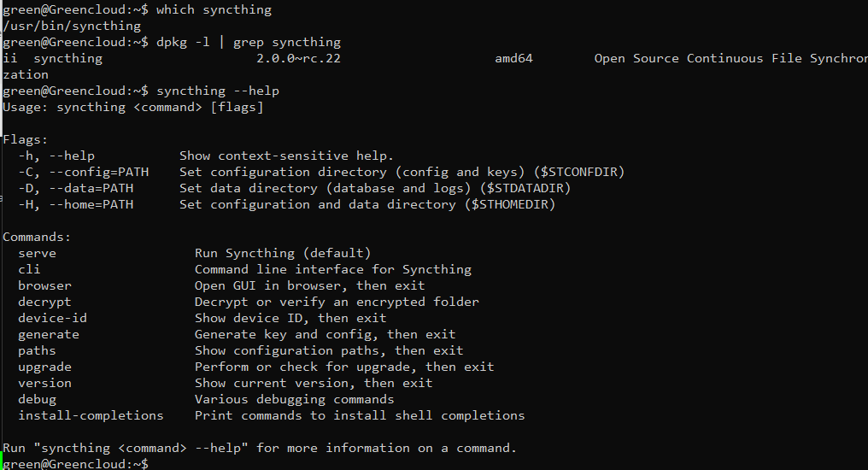Click the '--home=PATH' flag text
The width and height of the screenshot is (868, 470).
tap(91, 205)
